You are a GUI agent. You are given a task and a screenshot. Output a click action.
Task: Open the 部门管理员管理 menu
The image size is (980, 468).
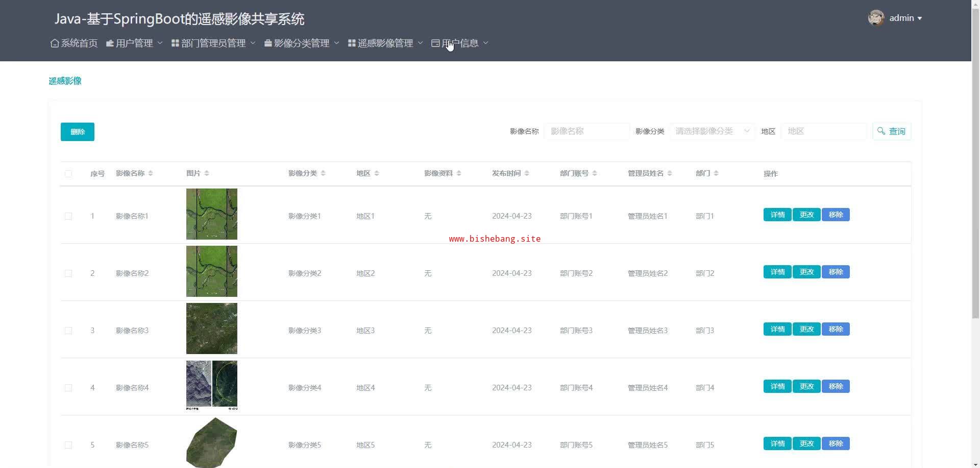click(x=213, y=43)
